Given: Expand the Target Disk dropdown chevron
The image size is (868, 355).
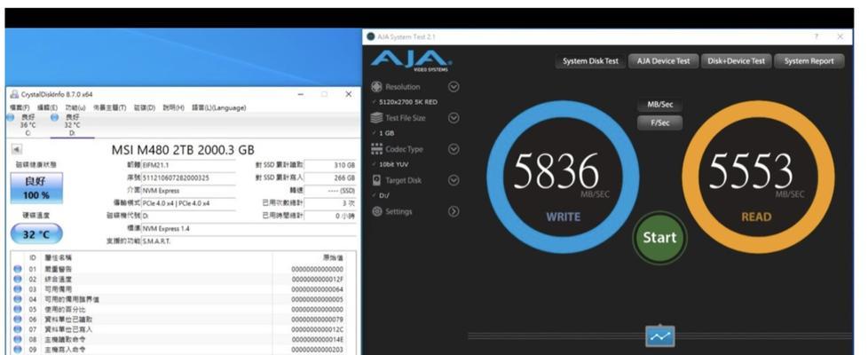Looking at the screenshot, I should [x=454, y=180].
